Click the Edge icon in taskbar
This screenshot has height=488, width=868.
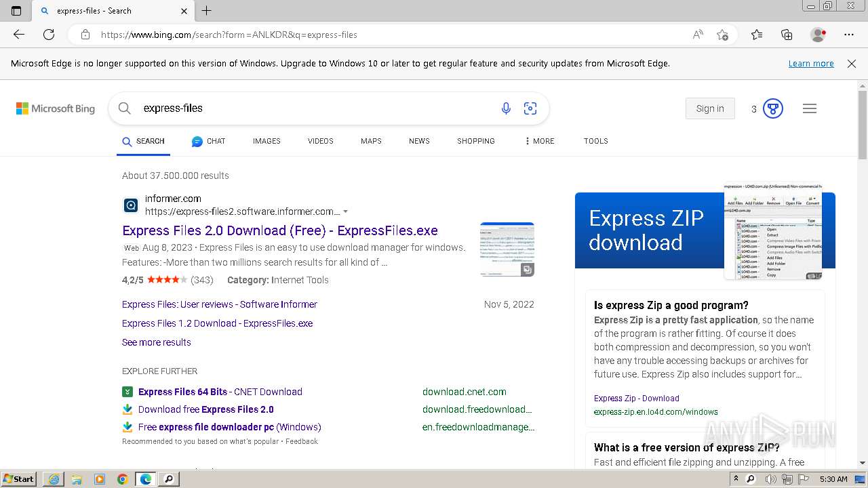click(146, 479)
